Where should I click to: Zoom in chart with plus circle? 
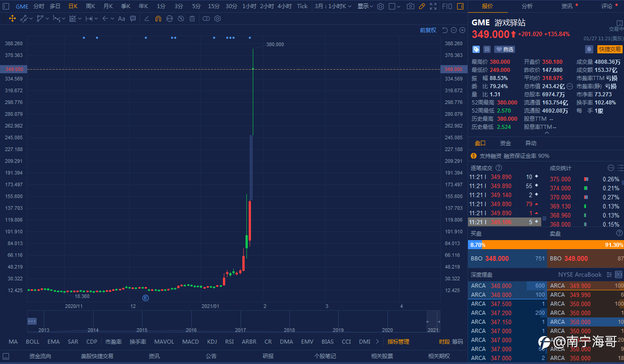tap(462, 30)
